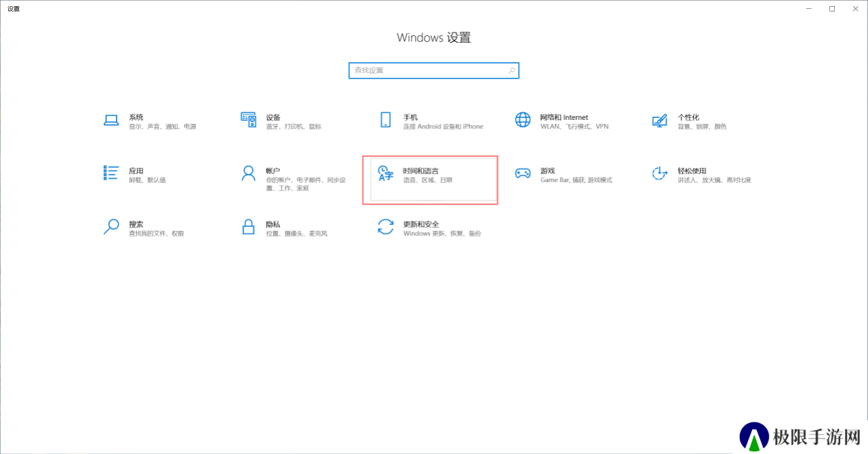
Task: Click the text "查找我的文件、权限"
Action: 157,234
